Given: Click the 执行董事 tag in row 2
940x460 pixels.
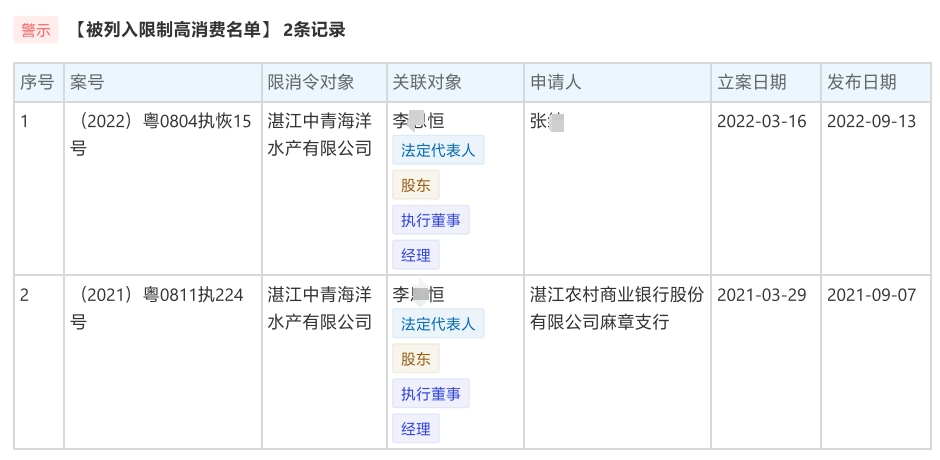Looking at the screenshot, I should pos(431,394).
